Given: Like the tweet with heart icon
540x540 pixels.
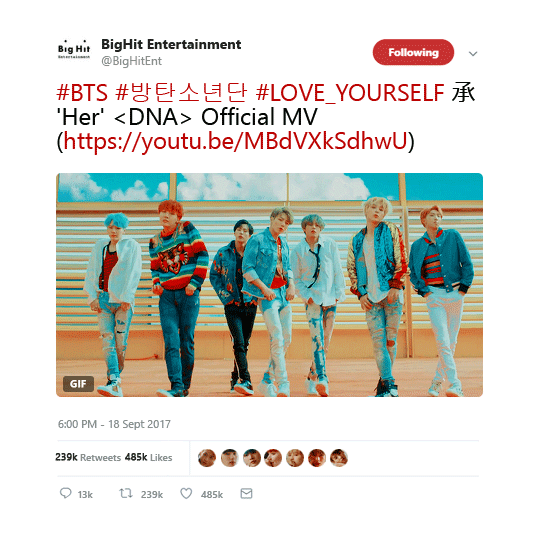Looking at the screenshot, I should [x=186, y=494].
